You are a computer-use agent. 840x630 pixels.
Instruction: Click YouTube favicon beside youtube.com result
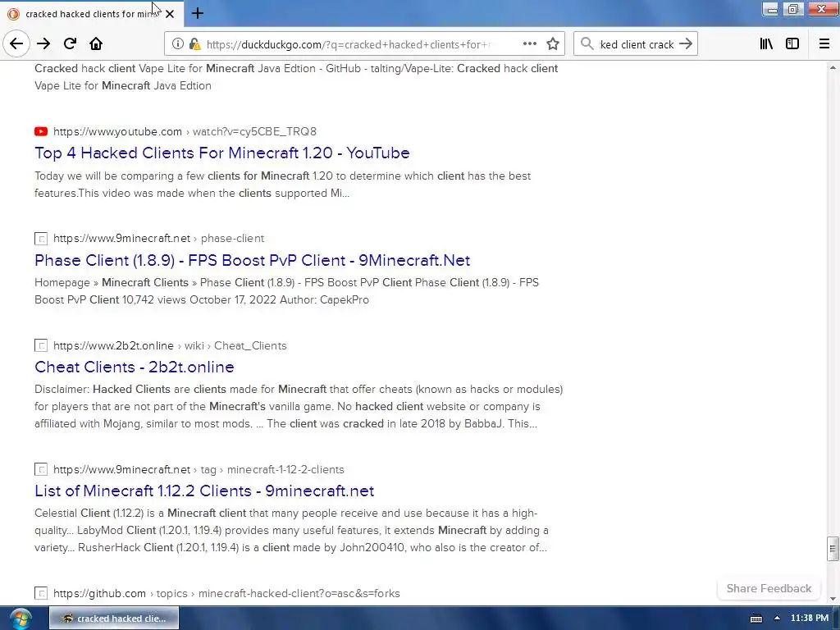41,131
